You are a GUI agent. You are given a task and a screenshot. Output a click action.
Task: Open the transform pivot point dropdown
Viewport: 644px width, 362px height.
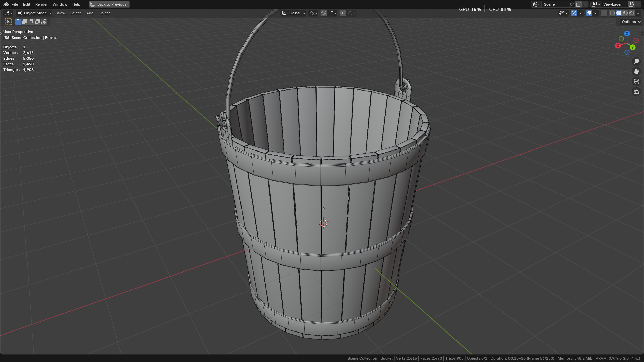tap(313, 13)
